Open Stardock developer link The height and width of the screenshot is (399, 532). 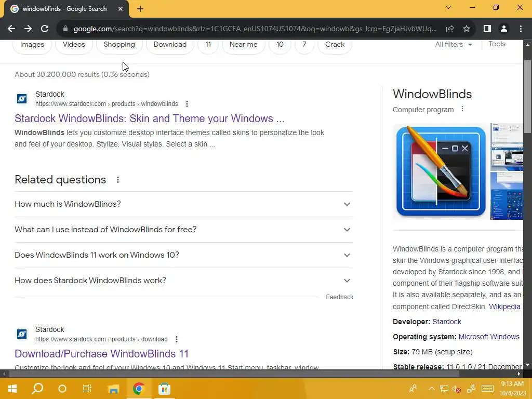[x=446, y=322]
